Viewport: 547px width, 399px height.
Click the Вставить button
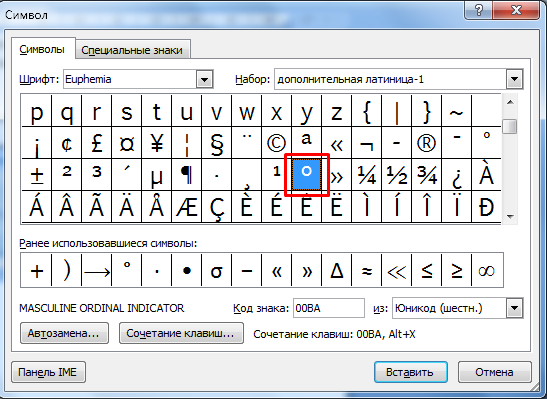[411, 372]
